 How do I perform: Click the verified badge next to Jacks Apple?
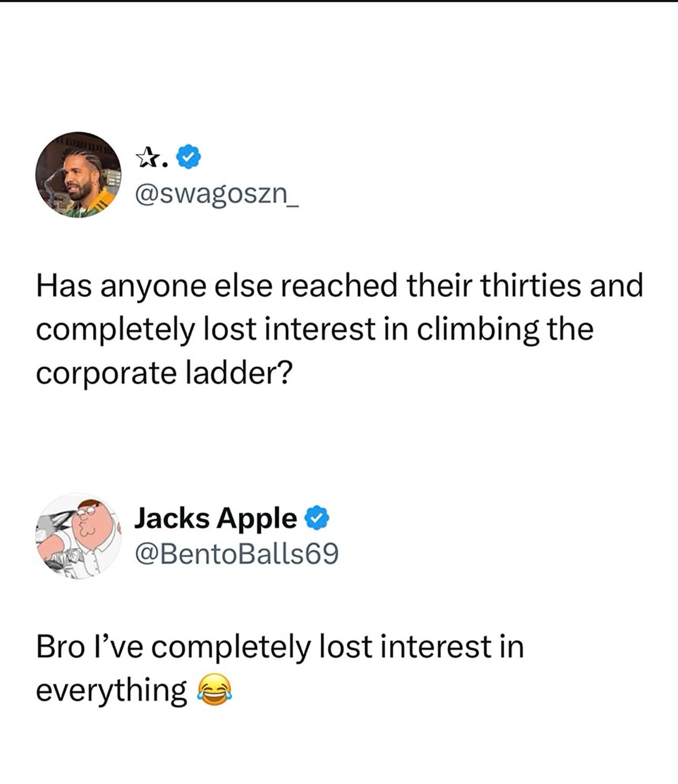(x=316, y=518)
